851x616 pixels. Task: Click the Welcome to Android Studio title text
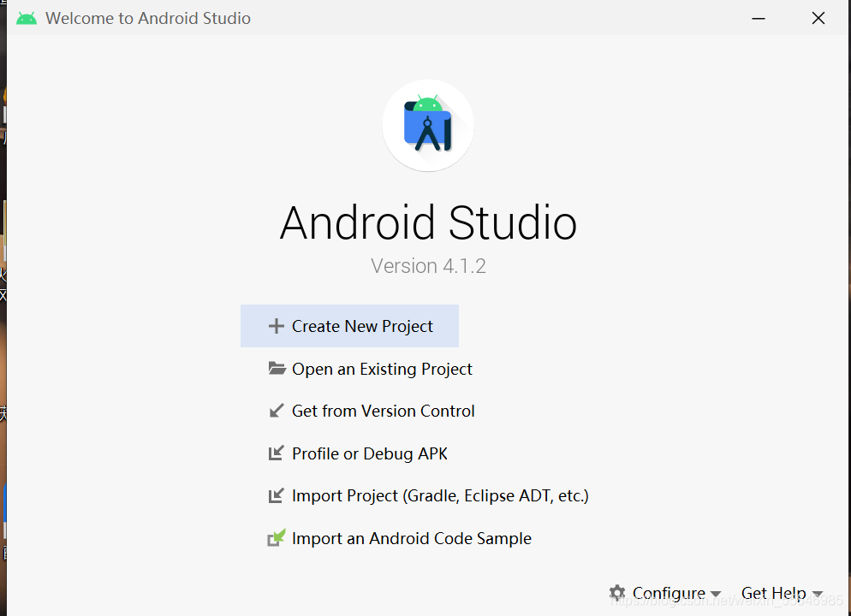[x=147, y=19]
